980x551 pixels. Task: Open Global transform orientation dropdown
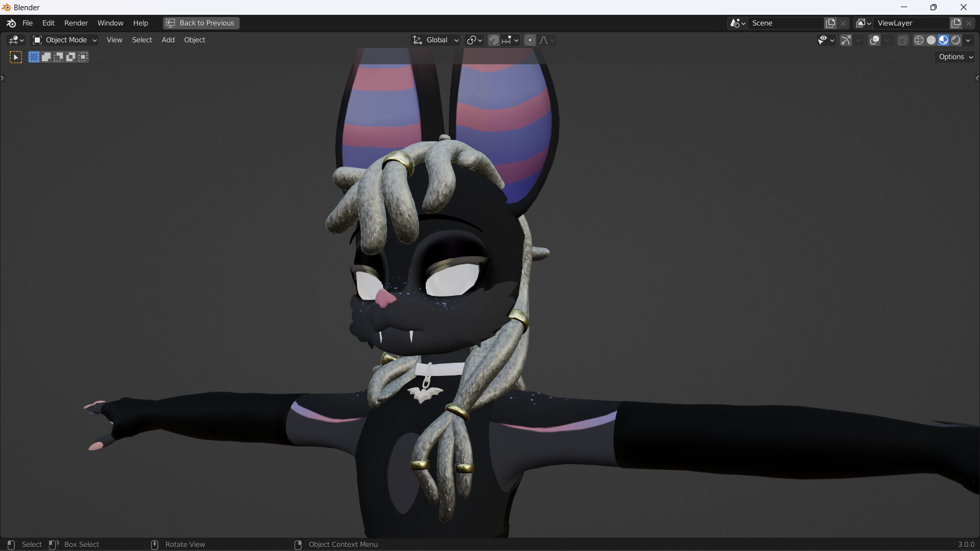click(436, 40)
